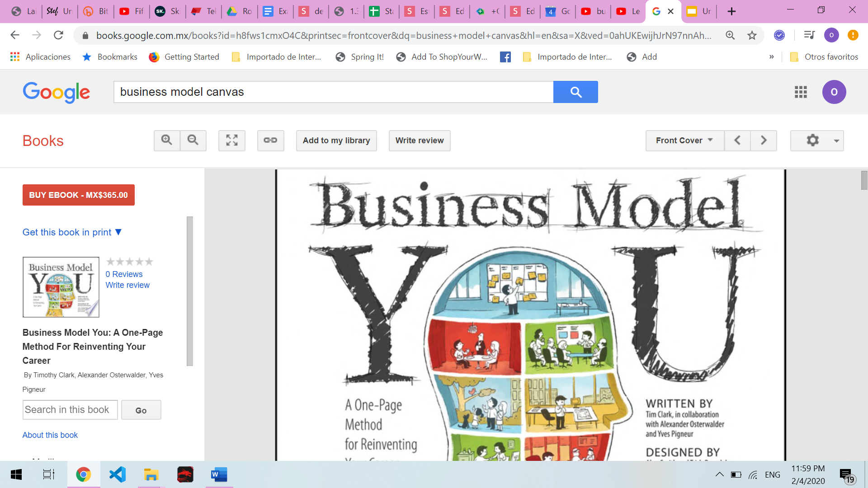Bookmark this page with star icon
The width and height of the screenshot is (868, 488).
[x=752, y=35]
